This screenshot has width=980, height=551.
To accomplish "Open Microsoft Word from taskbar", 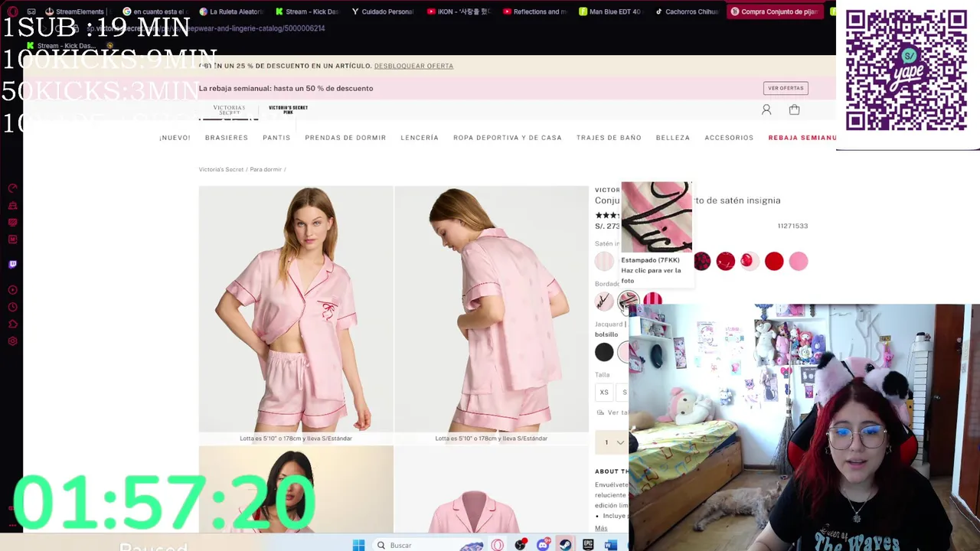I will [x=610, y=545].
